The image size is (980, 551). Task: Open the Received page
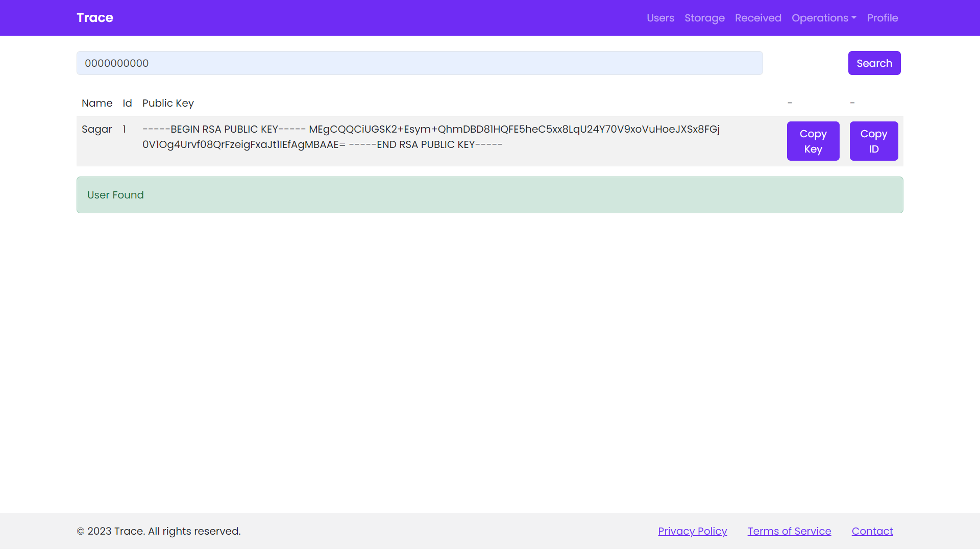pyautogui.click(x=758, y=18)
